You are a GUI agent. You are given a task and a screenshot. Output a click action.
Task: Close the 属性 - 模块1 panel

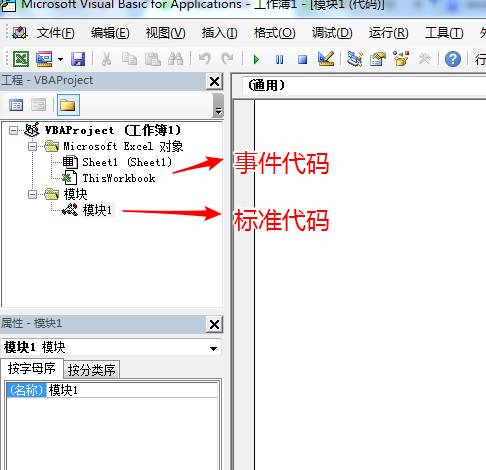point(214,324)
